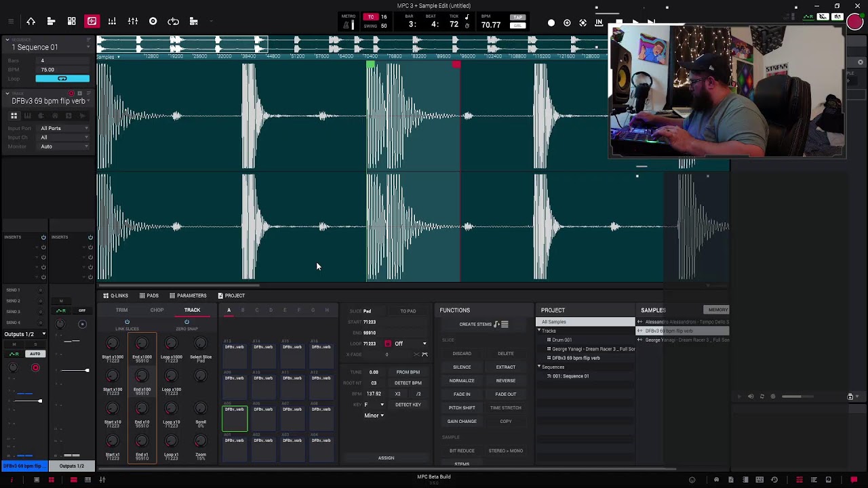This screenshot has height=488, width=868.
Task: Click the Detect BPM button
Action: (x=408, y=383)
